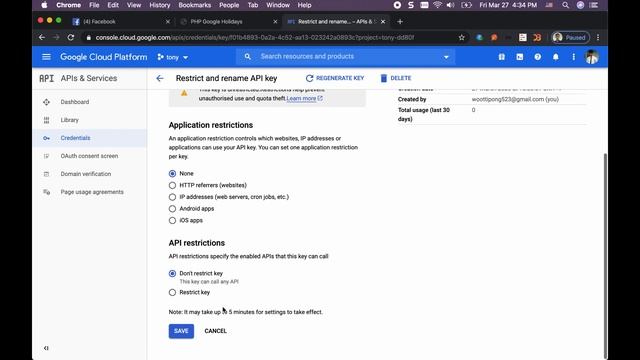This screenshot has width=640, height=360.
Task: Open the Paused profile button
Action: point(571,38)
